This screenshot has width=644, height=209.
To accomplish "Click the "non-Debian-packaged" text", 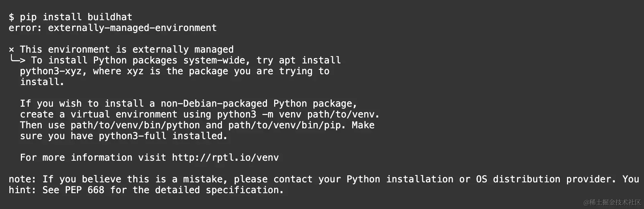I will 214,103.
